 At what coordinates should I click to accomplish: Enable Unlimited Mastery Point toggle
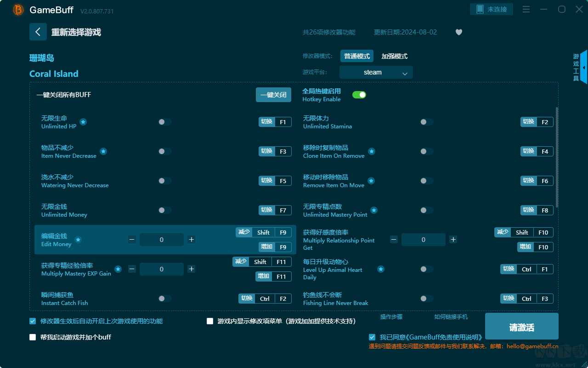(427, 210)
